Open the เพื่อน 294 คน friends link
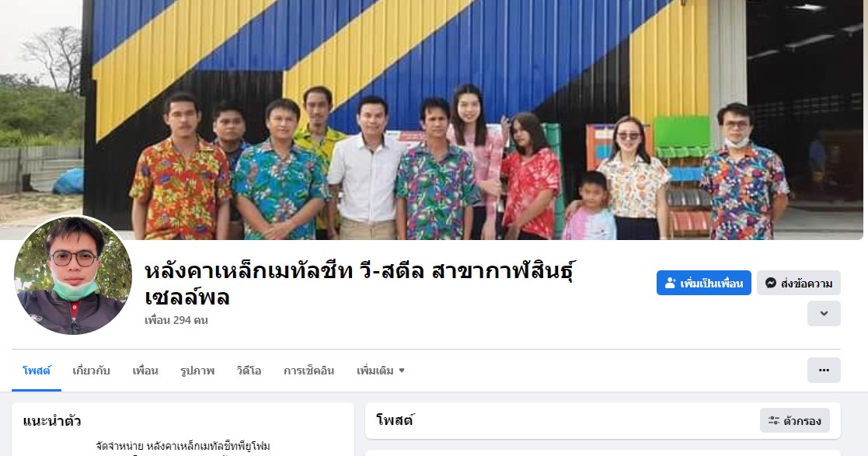Viewport: 868px width, 456px height. click(x=176, y=320)
